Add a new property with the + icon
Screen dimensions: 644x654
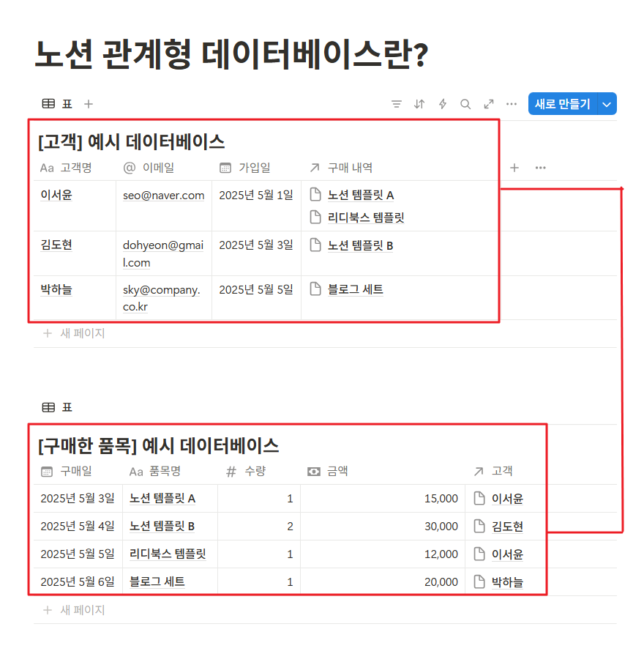point(514,168)
